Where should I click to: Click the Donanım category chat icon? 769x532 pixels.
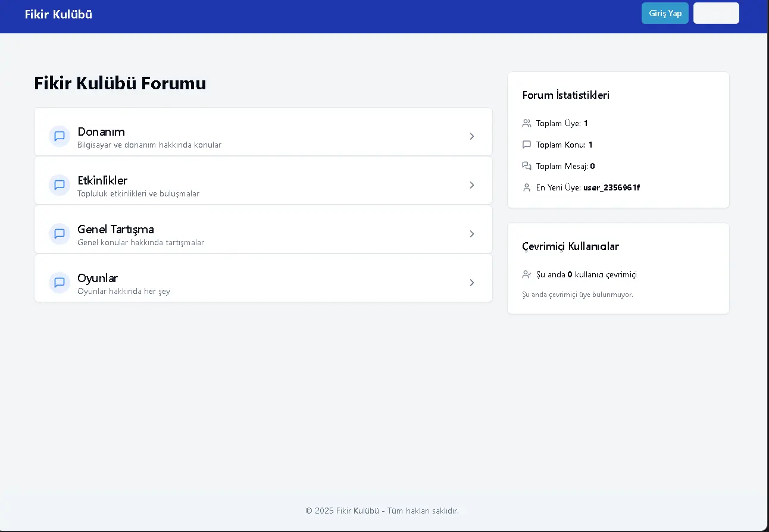(x=60, y=136)
